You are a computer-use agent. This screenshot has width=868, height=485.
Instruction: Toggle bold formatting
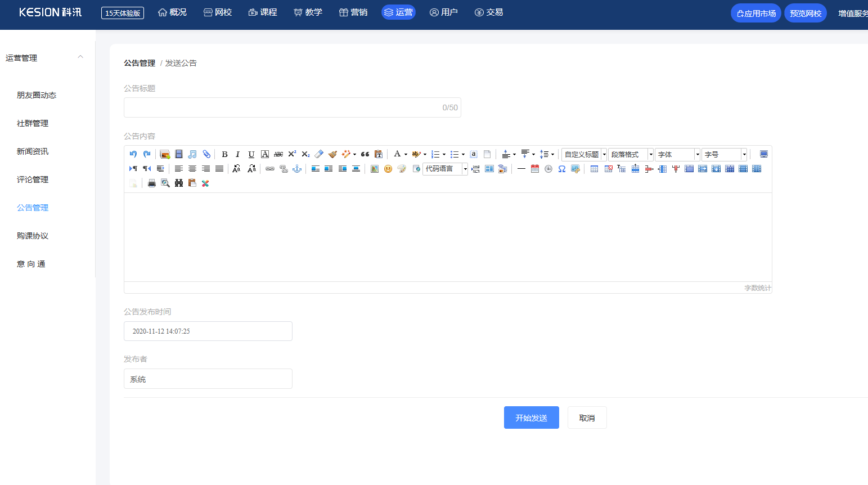tap(224, 154)
